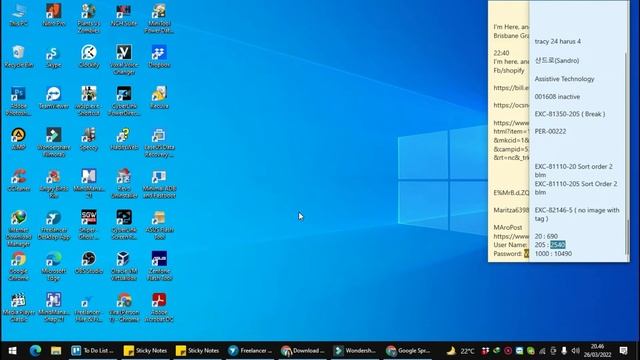Open the taskbar clock and date
640x360 pixels.
click(597, 351)
